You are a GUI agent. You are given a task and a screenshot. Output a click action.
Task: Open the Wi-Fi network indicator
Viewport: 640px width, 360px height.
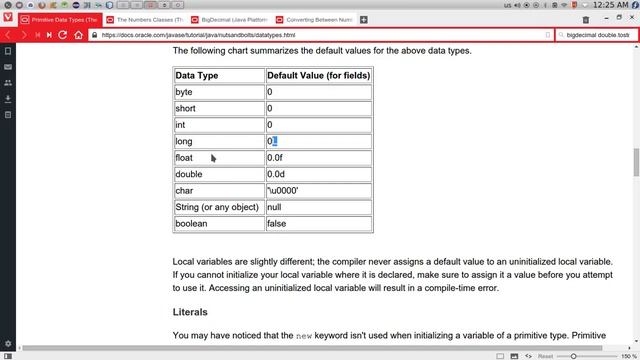564,5
